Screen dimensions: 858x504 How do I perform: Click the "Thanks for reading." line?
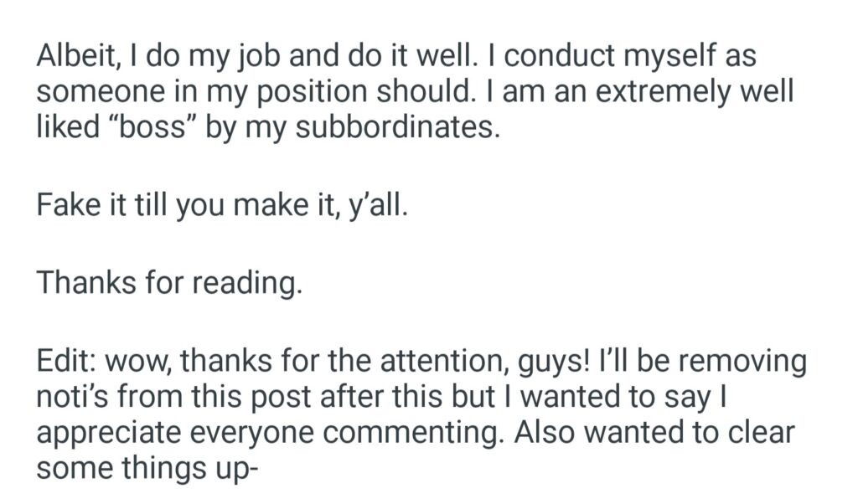tap(168, 285)
